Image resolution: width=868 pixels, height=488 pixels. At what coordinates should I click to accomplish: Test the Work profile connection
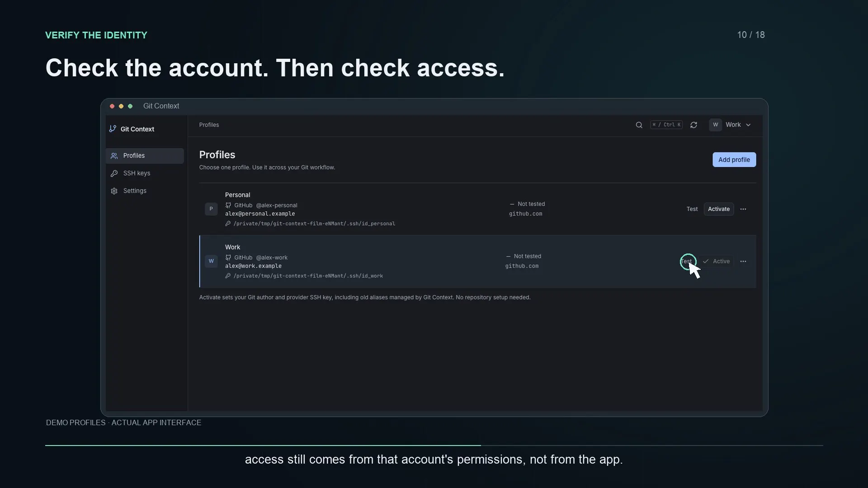(687, 261)
